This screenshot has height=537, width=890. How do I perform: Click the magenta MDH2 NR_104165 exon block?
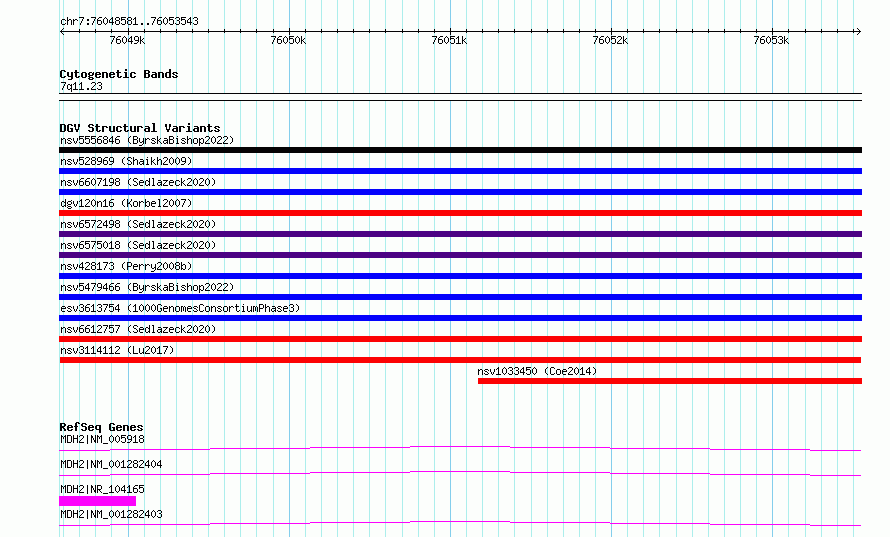98,501
